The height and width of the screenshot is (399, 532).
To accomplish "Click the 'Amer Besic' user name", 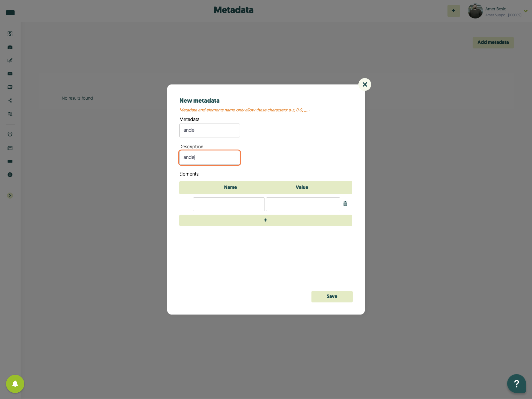I will tap(496, 9).
